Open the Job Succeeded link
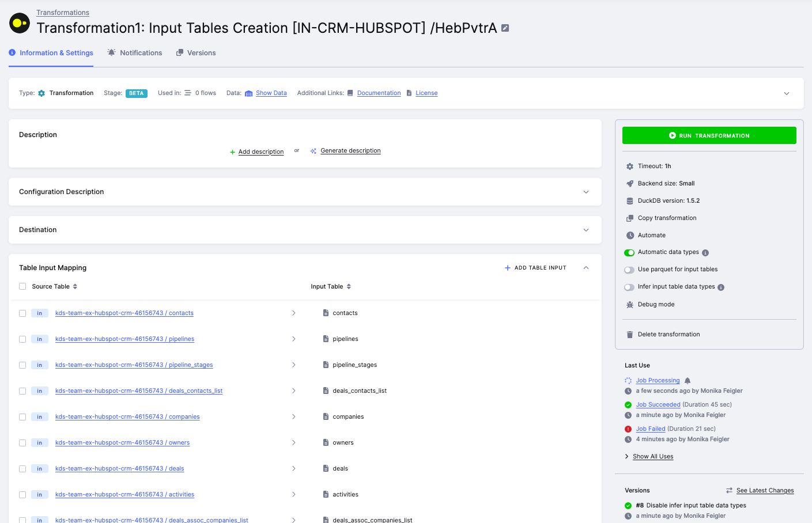This screenshot has width=812, height=523. tap(658, 405)
